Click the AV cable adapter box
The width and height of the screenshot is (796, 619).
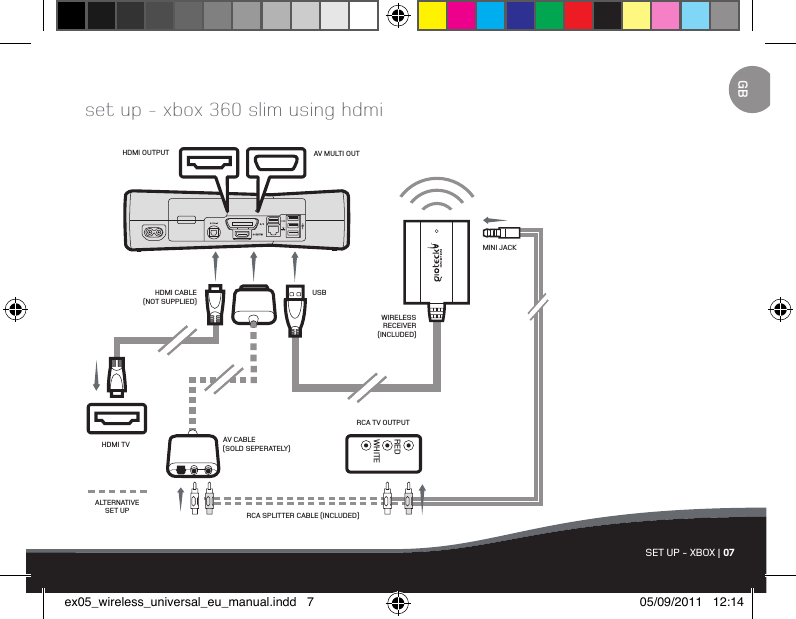click(x=193, y=455)
